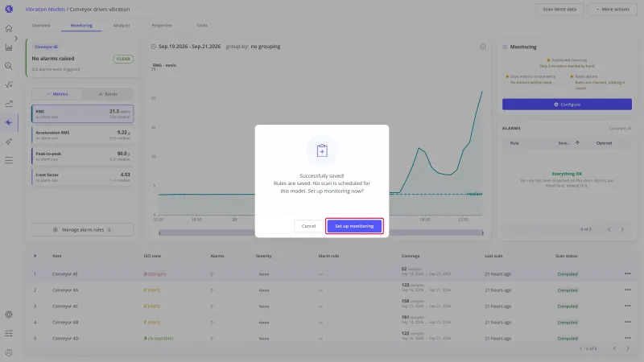Screen dimensions: 644x362
Task: Open the bar chart dashboards icon in sidebar
Action: (x=9, y=47)
